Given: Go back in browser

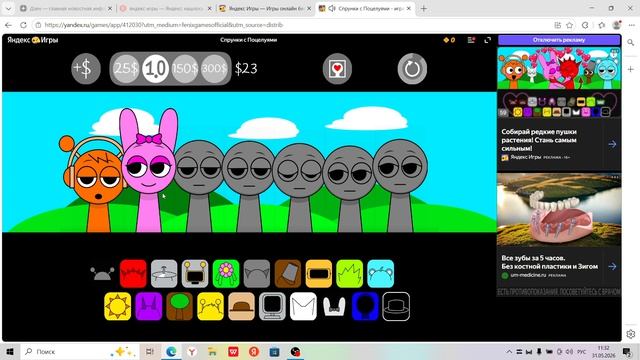Looking at the screenshot, I should tap(8, 25).
